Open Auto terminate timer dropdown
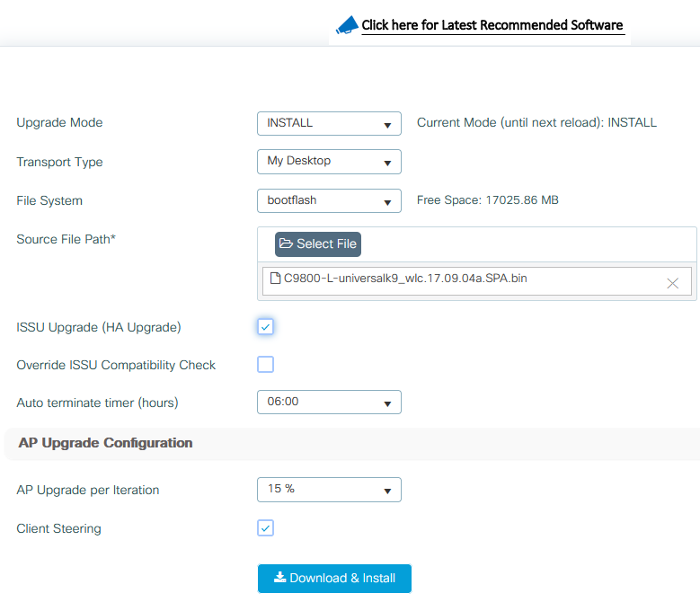The image size is (700, 602). 329,402
